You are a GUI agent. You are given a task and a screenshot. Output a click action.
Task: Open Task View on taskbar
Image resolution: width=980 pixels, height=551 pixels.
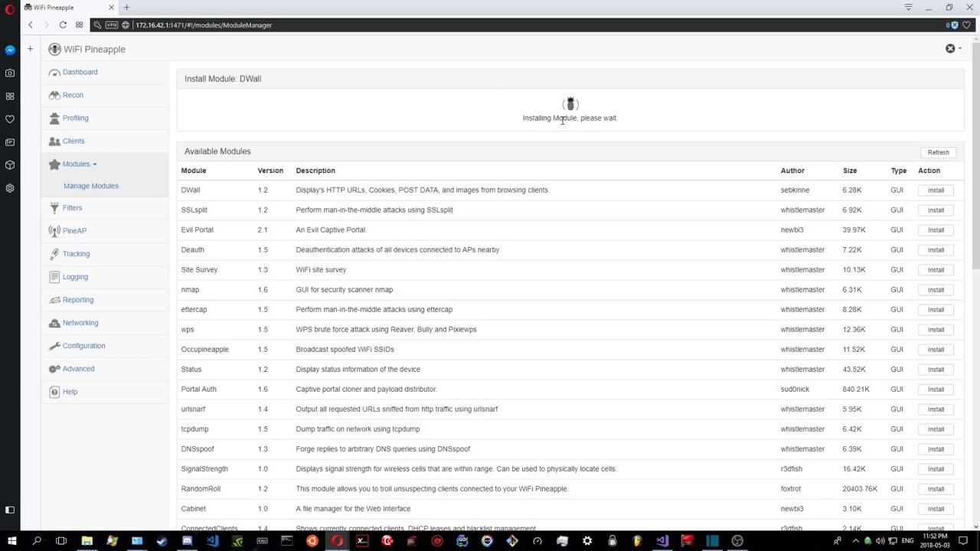(x=61, y=541)
